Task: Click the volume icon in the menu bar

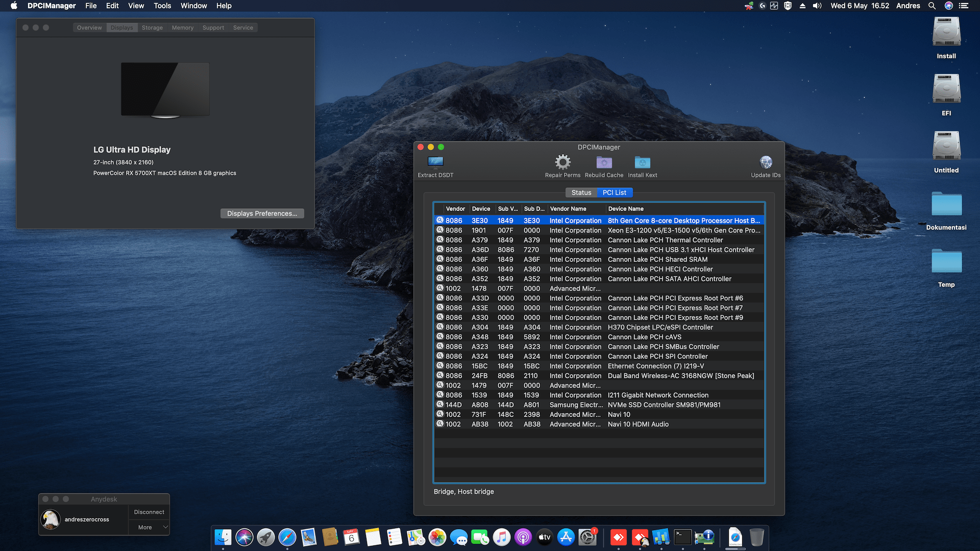Action: (x=817, y=6)
